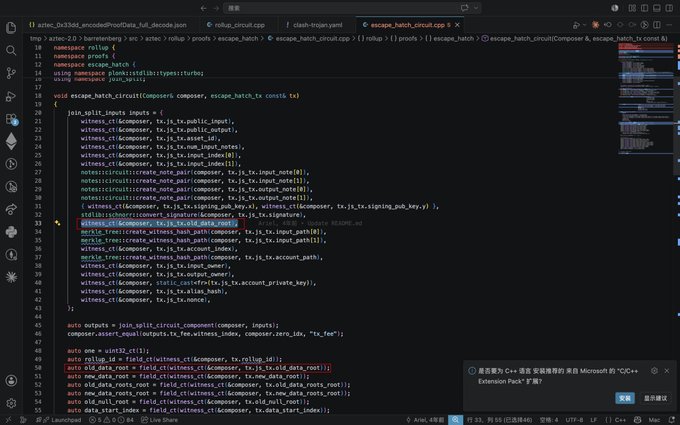This screenshot has height=425, width=680.
Task: Click the highlighted magnifier icon in status bar
Action: click(455, 420)
